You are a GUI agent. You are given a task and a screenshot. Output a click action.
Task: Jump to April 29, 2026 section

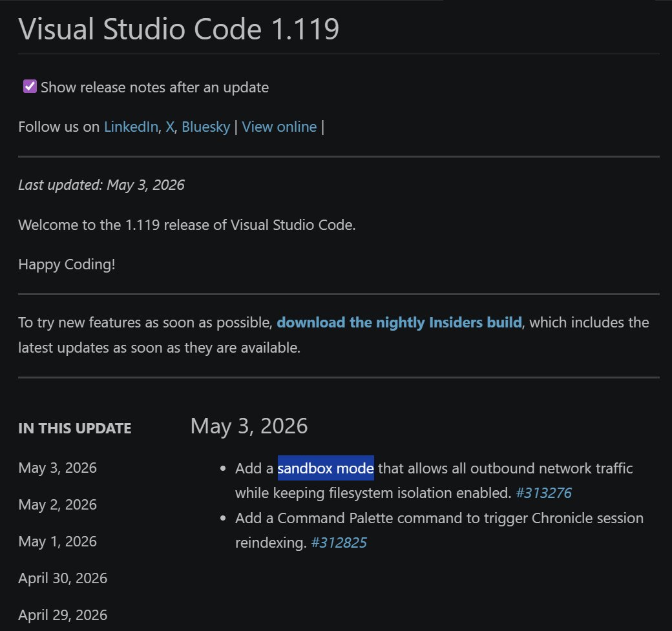[63, 615]
